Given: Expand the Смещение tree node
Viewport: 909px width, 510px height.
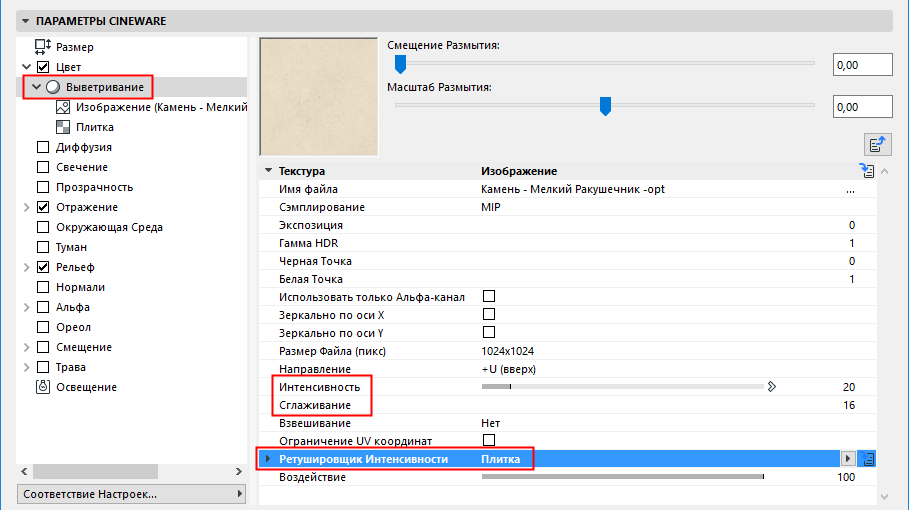Looking at the screenshot, I should point(27,347).
